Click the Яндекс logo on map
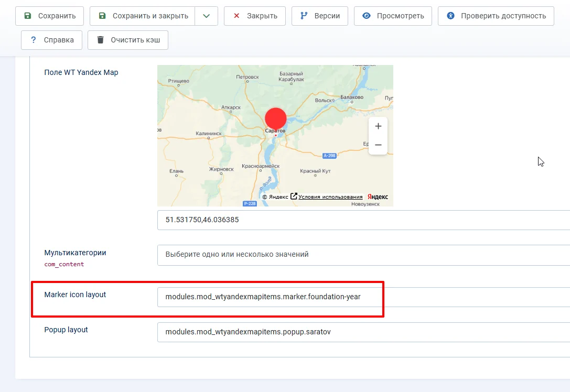Screen dimensions: 570x392 coord(378,197)
